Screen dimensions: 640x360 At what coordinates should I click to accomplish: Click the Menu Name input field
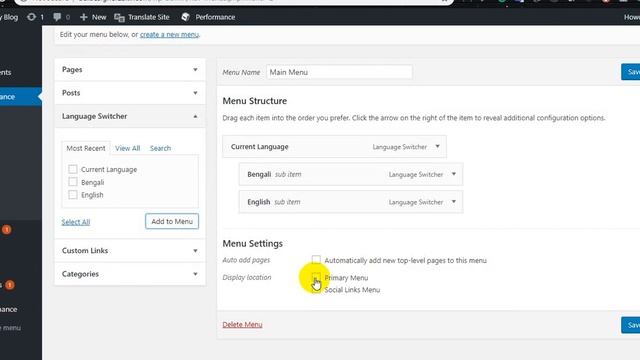339,72
